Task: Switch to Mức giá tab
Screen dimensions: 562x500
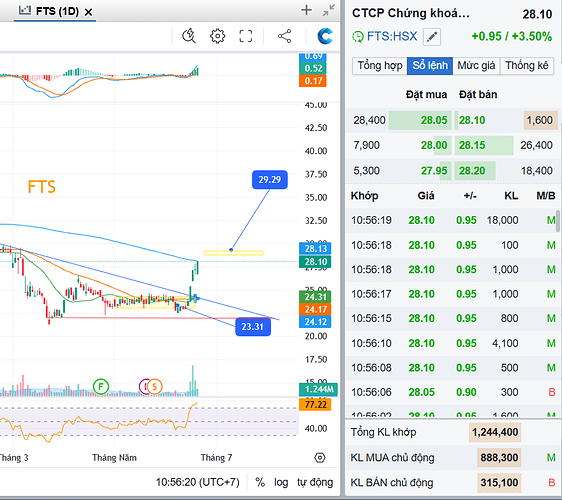Action: coord(476,66)
